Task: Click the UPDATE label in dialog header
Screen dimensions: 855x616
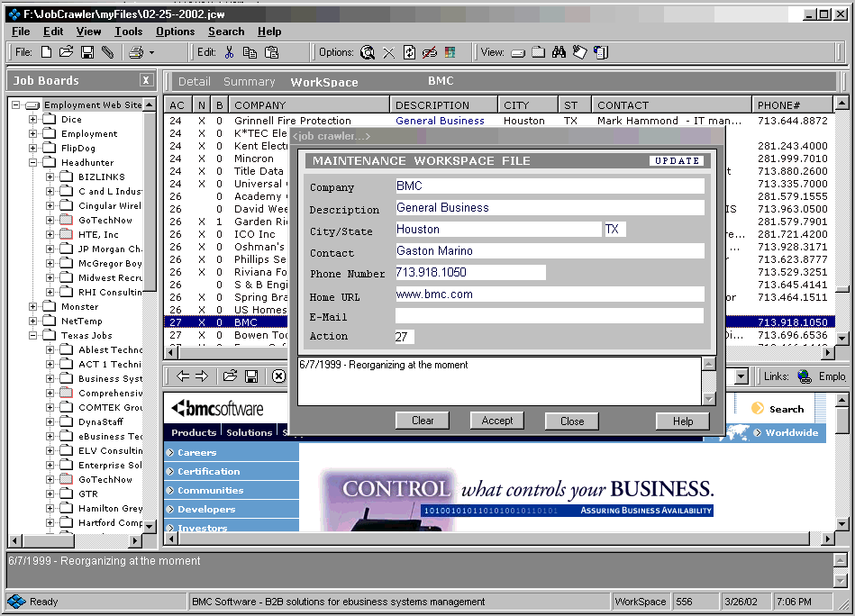Action: coord(677,161)
